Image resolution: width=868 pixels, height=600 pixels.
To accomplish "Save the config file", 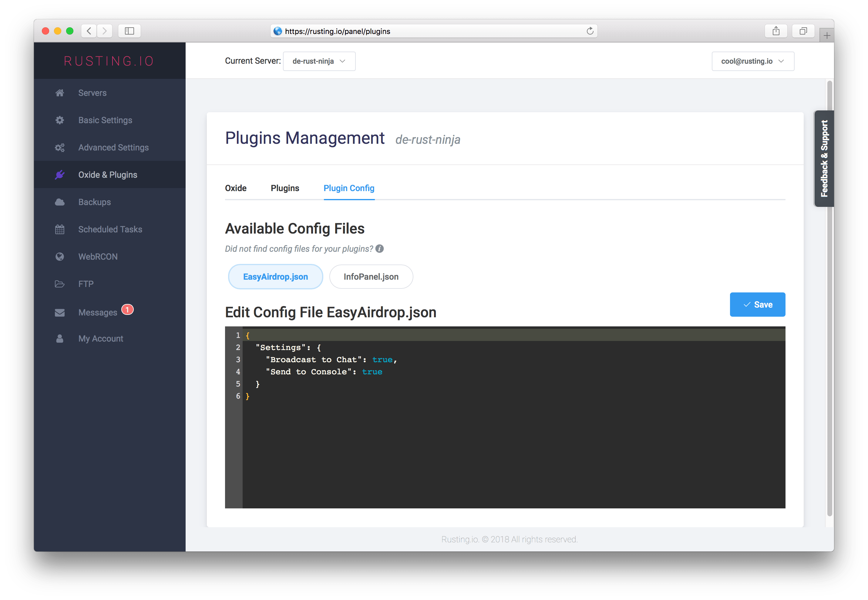I will pos(757,305).
